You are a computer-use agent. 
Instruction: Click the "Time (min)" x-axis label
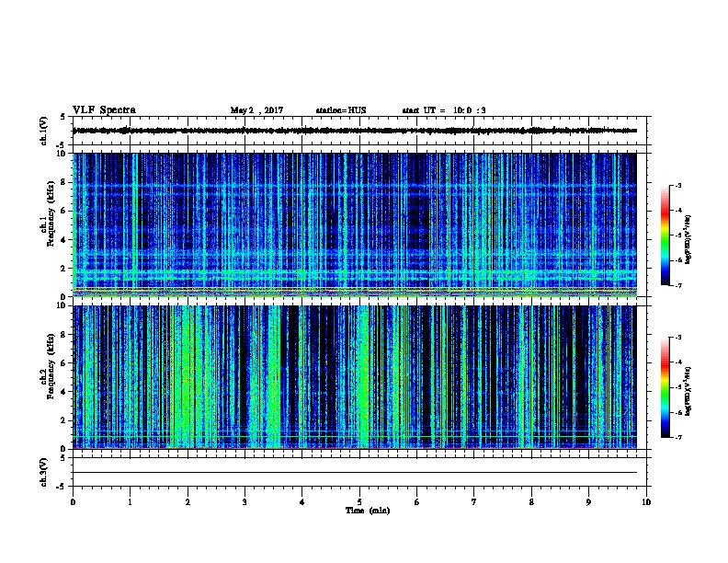pos(368,511)
